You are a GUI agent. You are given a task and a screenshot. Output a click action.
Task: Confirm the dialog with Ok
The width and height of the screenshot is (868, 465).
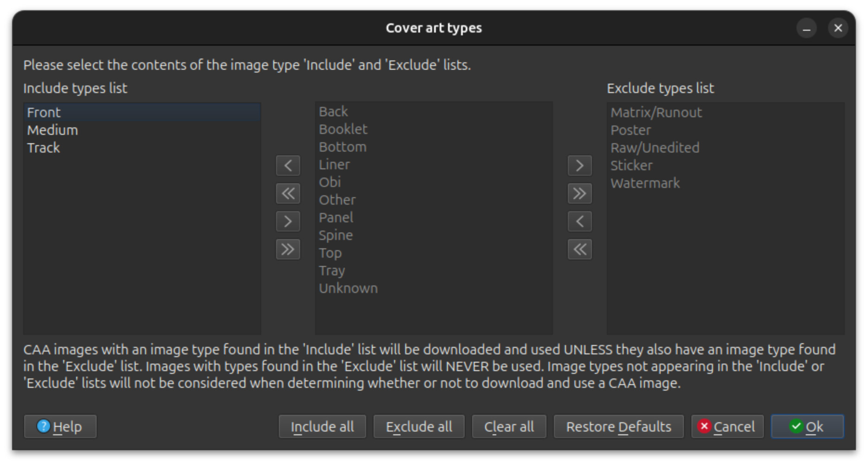click(x=807, y=426)
